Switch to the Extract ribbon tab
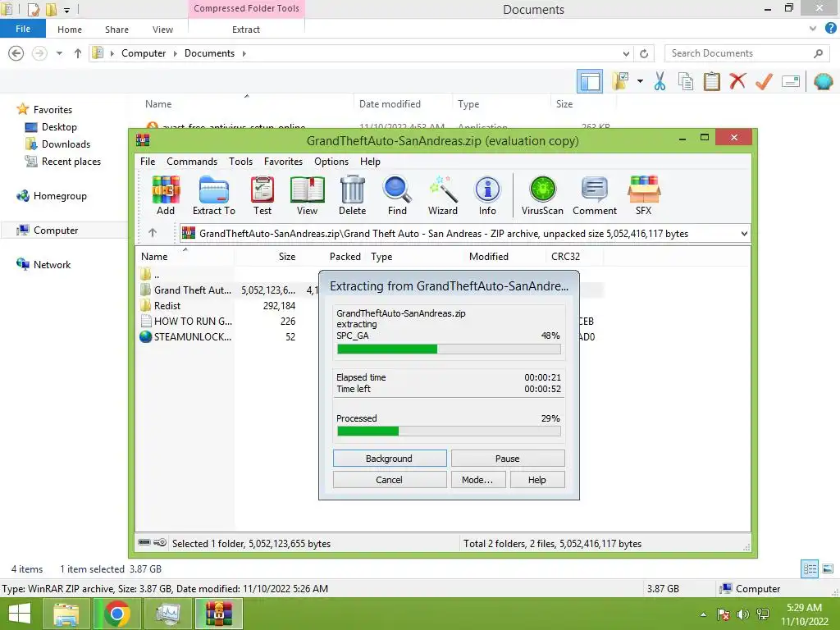 click(246, 30)
